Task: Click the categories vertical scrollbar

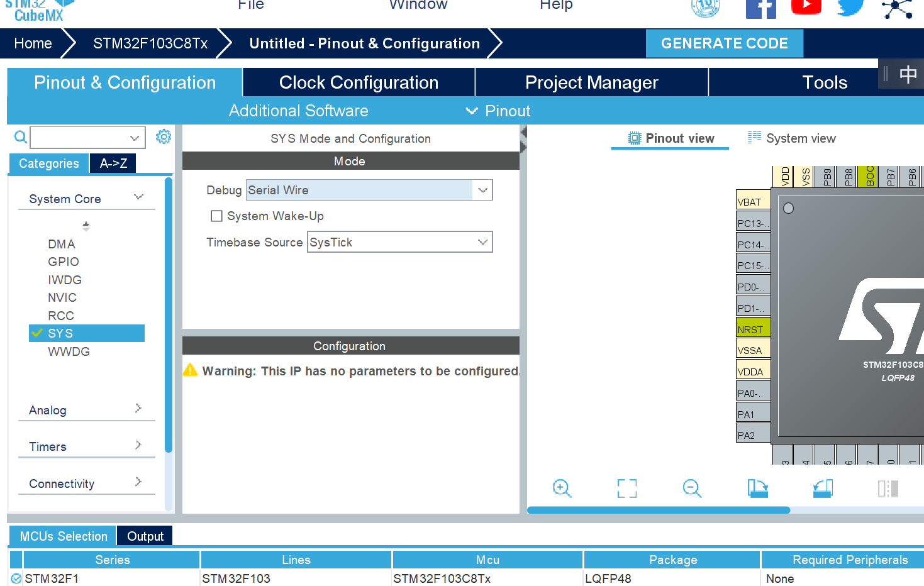Action: click(x=169, y=314)
